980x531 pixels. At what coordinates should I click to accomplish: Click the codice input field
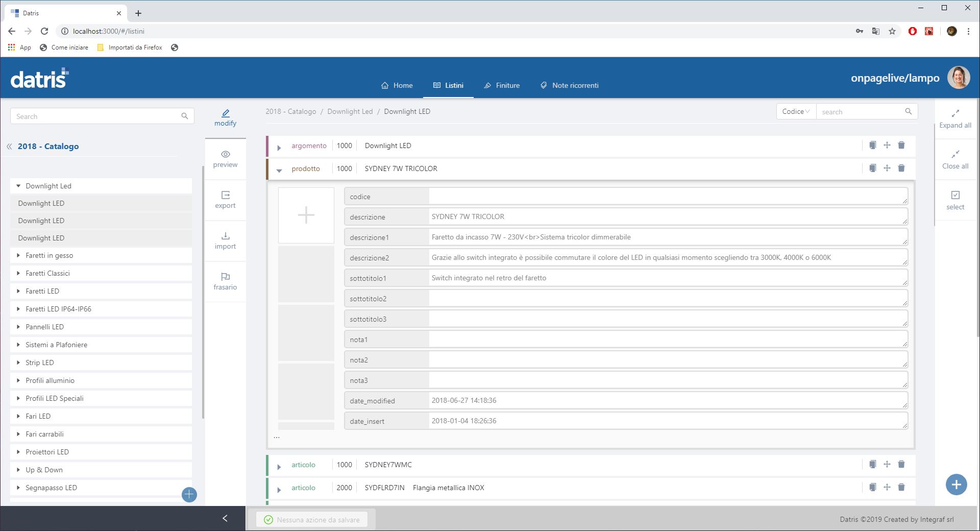(667, 196)
